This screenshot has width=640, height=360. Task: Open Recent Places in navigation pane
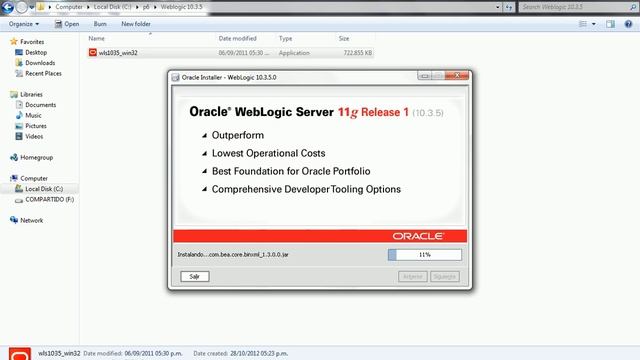click(x=43, y=73)
